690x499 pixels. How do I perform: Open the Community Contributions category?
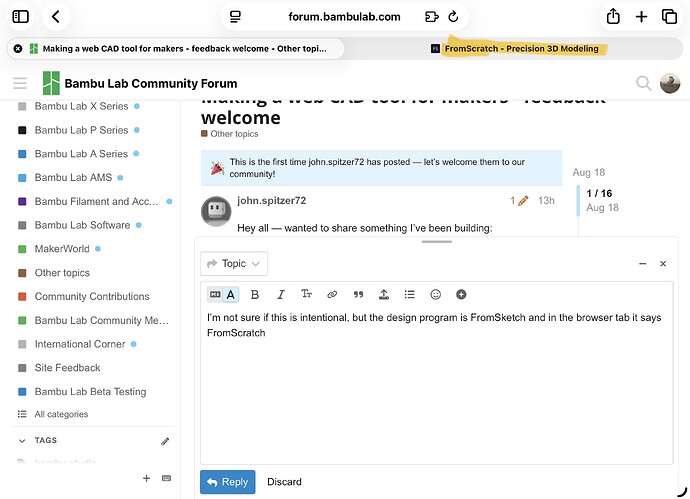point(92,297)
